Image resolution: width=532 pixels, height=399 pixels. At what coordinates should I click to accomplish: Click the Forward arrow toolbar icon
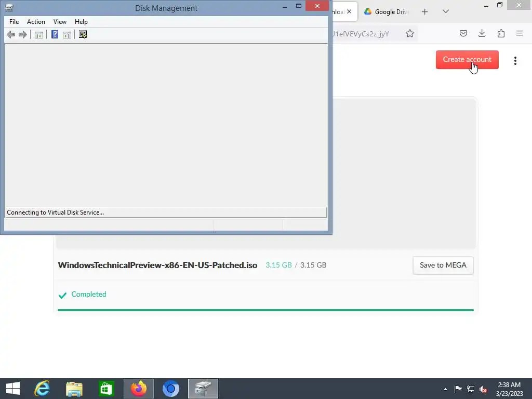[23, 35]
